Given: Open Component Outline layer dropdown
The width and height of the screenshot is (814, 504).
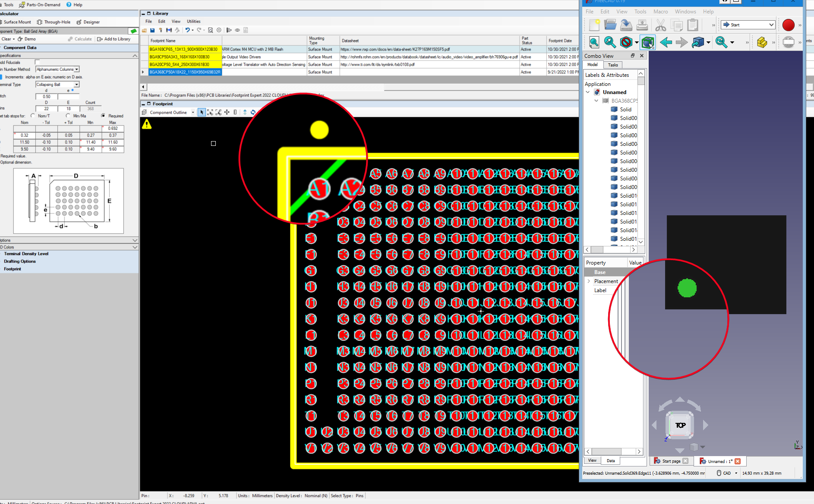Looking at the screenshot, I should click(x=193, y=112).
